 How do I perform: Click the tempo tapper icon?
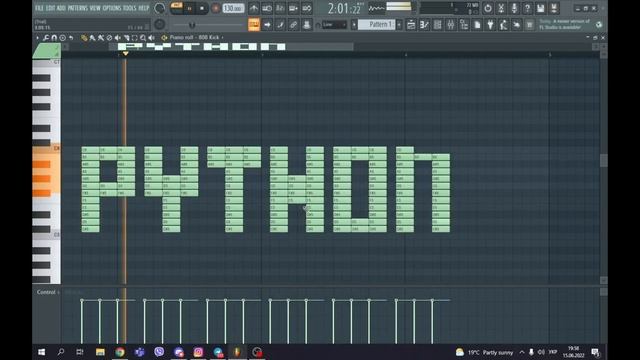[x=503, y=25]
